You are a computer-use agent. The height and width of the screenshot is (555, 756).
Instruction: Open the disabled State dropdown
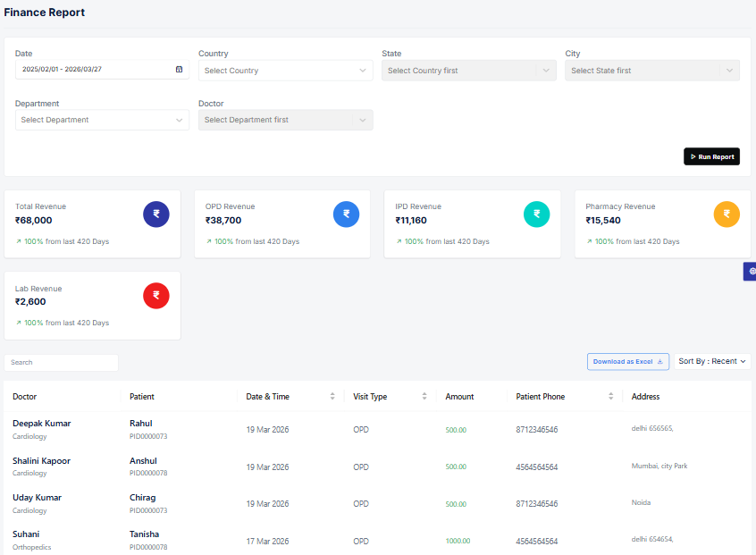[468, 71]
